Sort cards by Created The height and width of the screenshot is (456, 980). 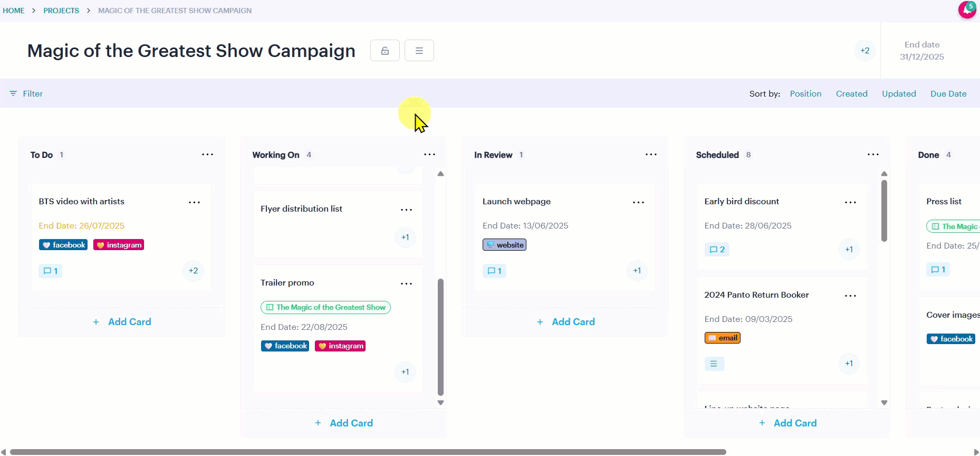click(x=852, y=93)
